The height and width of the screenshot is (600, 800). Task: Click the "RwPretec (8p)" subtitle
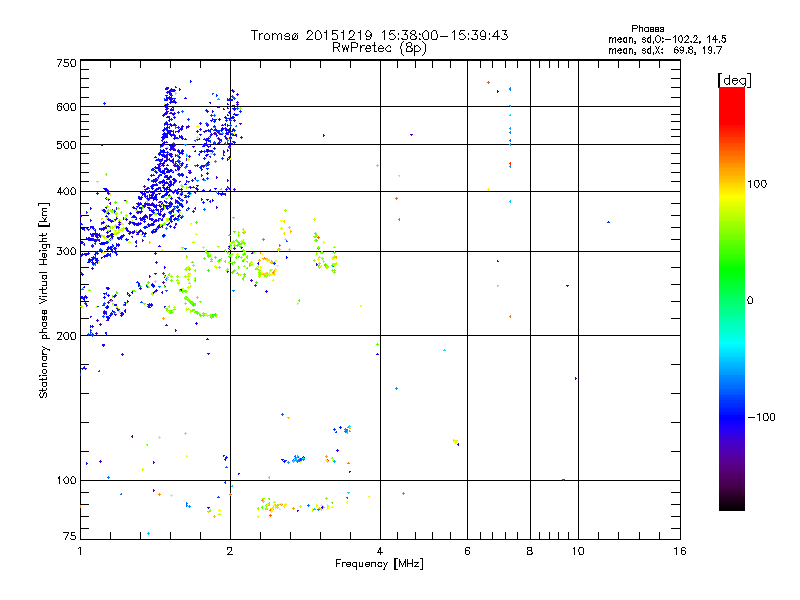pos(379,48)
